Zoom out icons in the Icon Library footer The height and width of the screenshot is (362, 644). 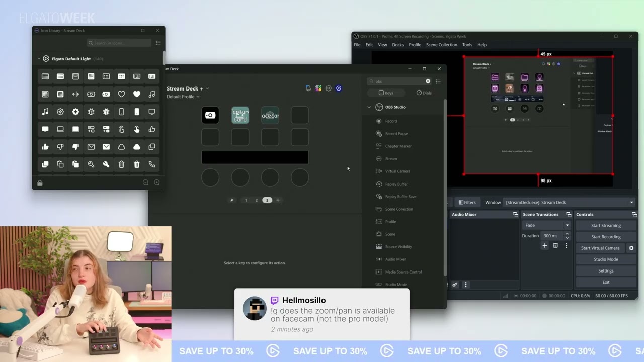[x=145, y=183]
